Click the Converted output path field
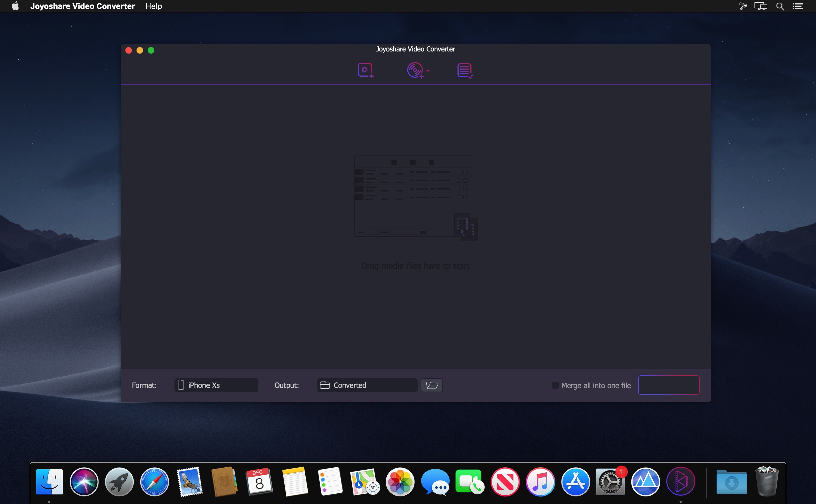 (x=367, y=385)
